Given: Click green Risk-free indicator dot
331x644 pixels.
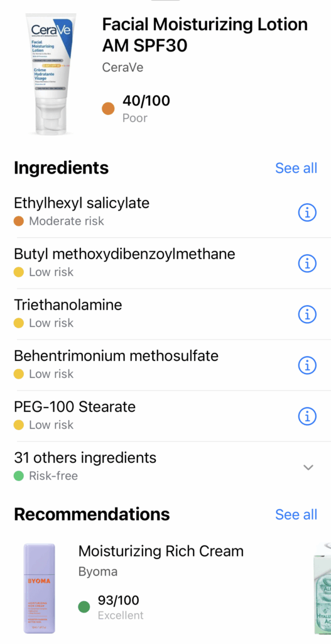Looking at the screenshot, I should point(18,476).
